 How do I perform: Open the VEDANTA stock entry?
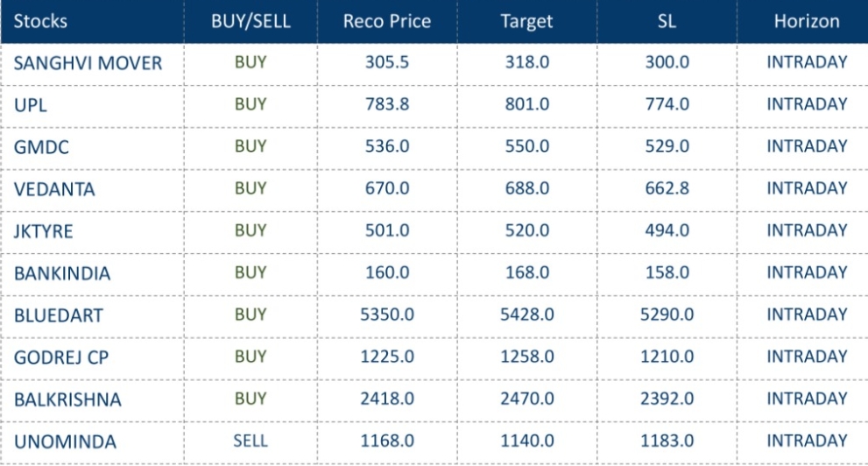54,189
